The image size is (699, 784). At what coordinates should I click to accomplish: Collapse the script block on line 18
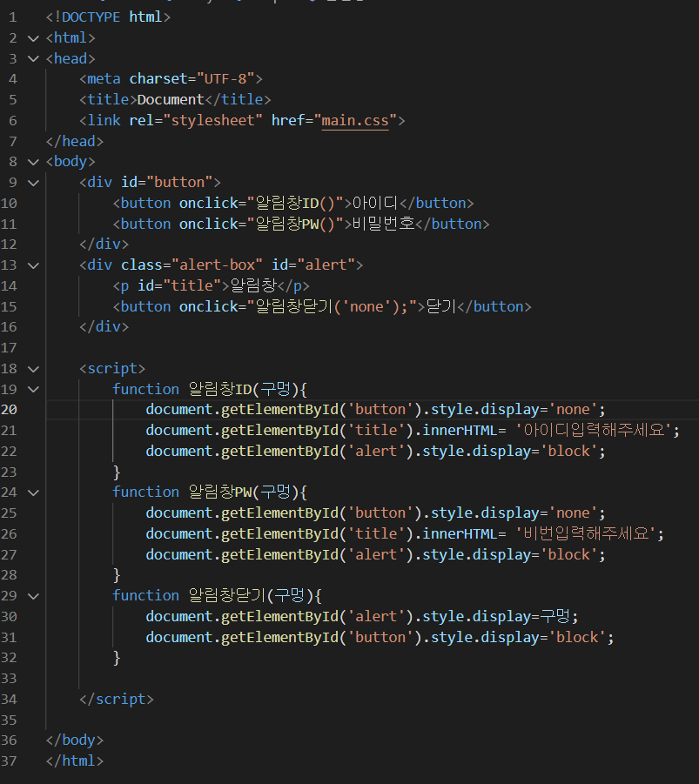pyautogui.click(x=33, y=369)
